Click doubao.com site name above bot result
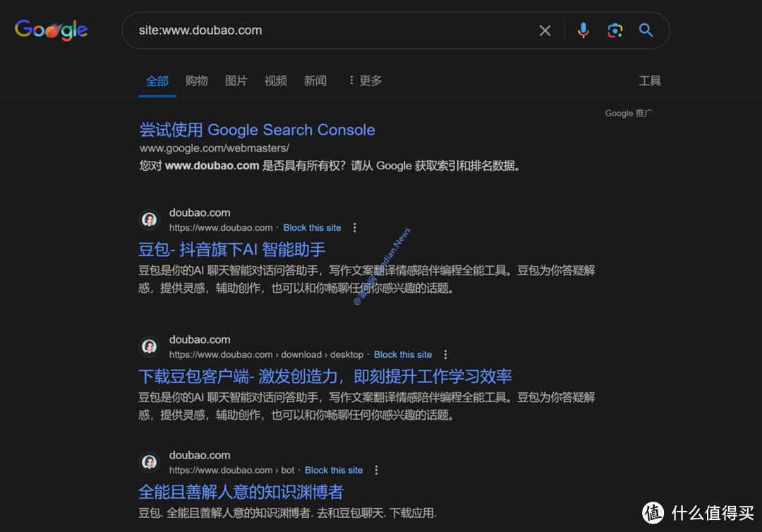The height and width of the screenshot is (532, 762). (x=200, y=455)
